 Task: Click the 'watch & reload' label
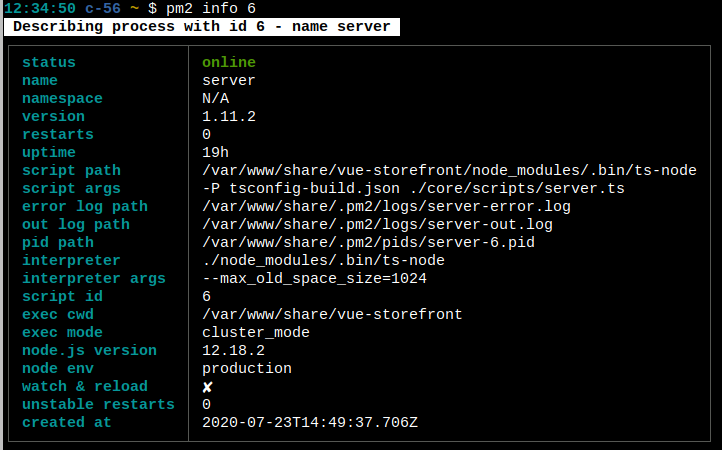85,386
